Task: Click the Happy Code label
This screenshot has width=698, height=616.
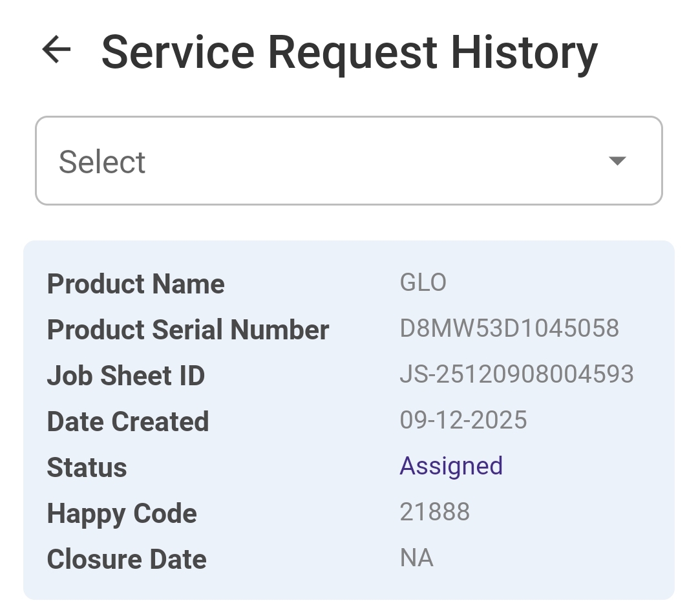Action: [122, 515]
